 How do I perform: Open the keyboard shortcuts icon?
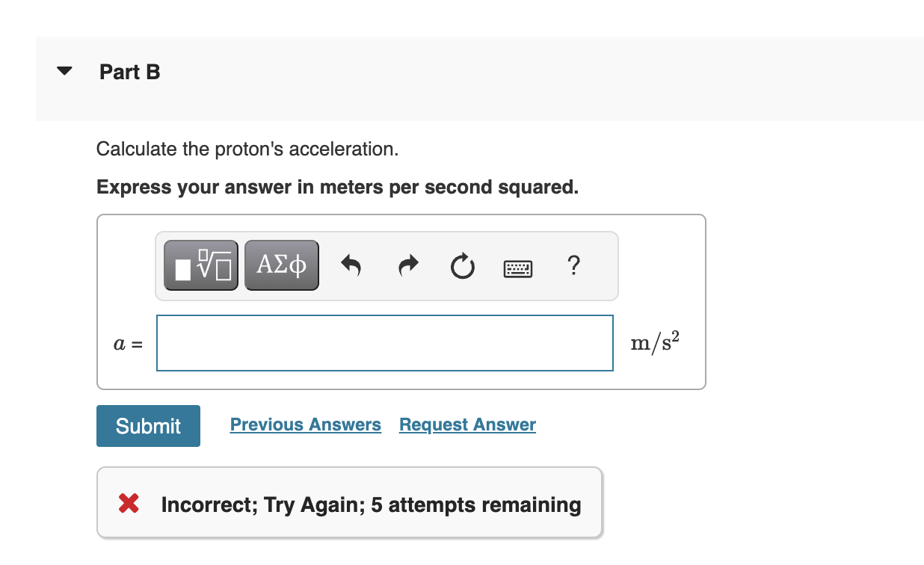click(517, 268)
